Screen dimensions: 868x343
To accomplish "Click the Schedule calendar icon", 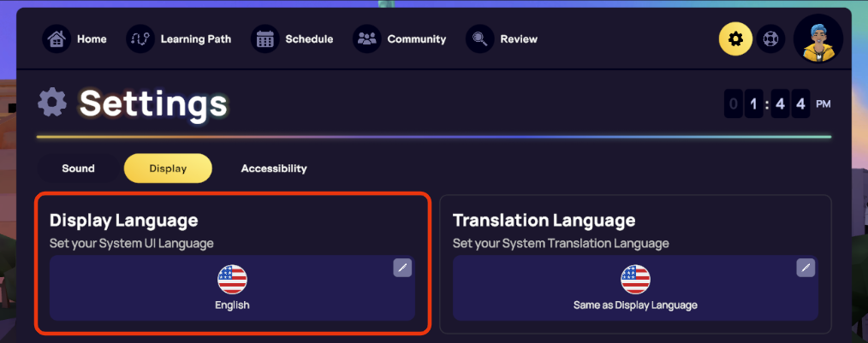I will (x=265, y=39).
